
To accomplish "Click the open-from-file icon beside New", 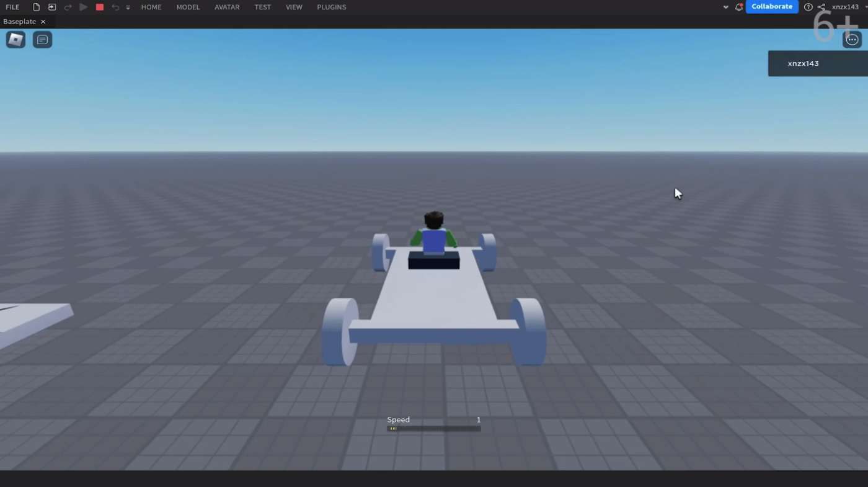I will tap(52, 7).
